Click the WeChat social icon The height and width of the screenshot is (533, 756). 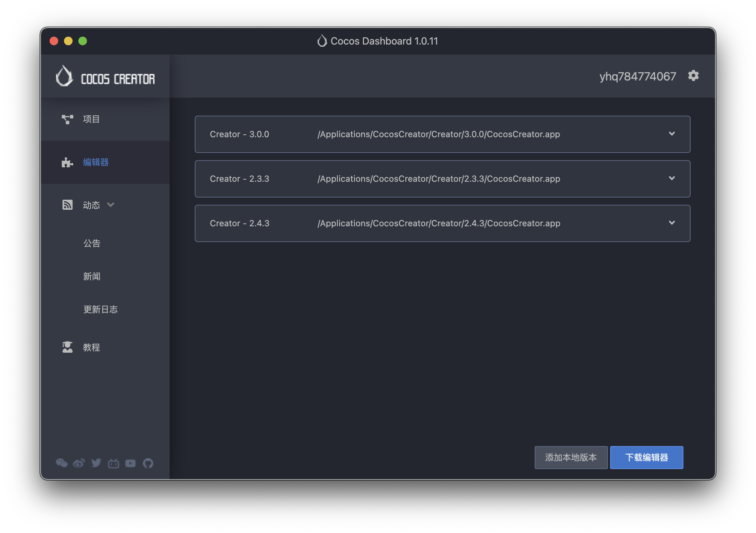point(61,463)
